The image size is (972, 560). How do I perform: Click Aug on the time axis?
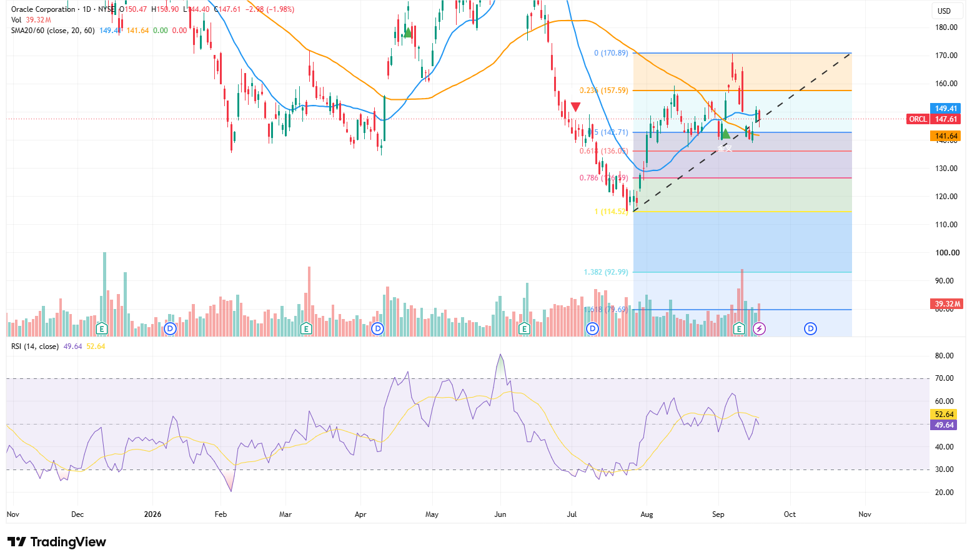click(647, 514)
